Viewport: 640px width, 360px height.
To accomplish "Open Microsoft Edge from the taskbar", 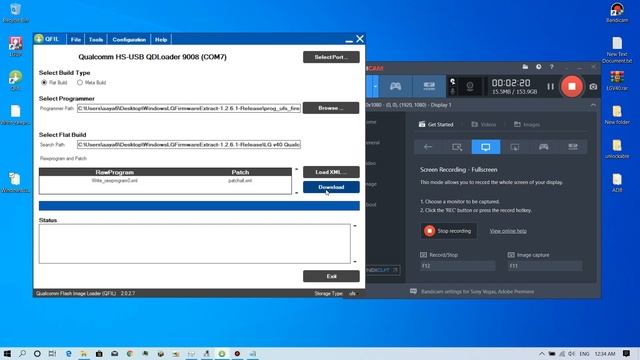I will 69,353.
